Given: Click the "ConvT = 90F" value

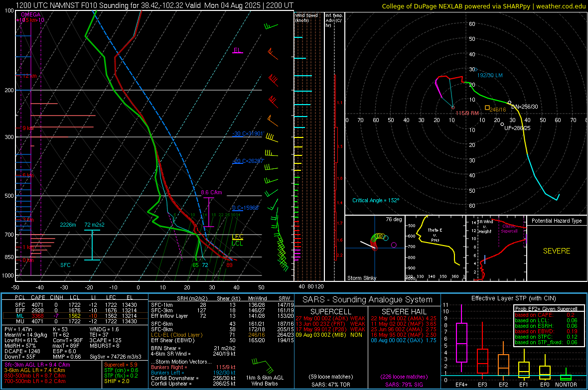Looking at the screenshot, I should pos(68,341).
